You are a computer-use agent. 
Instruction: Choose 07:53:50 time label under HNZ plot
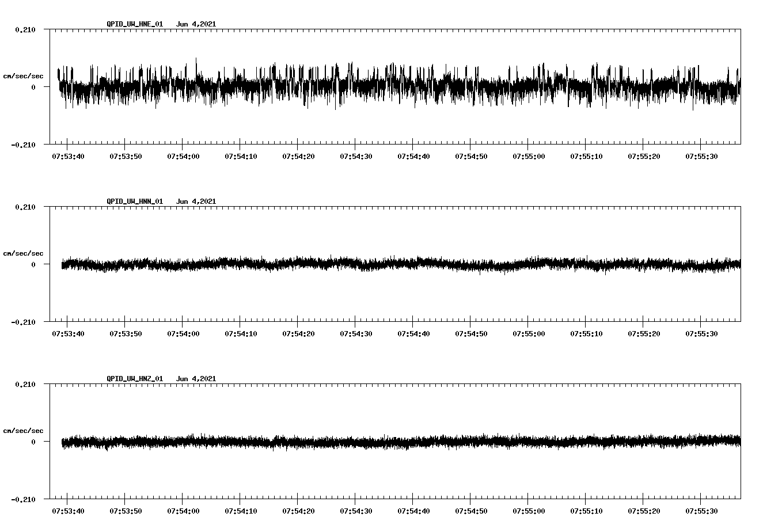click(x=126, y=511)
